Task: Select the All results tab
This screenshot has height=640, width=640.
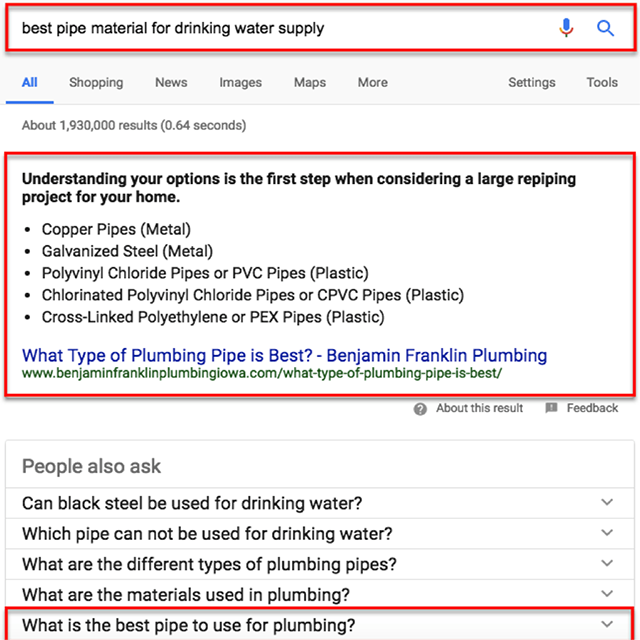Action: [x=30, y=82]
